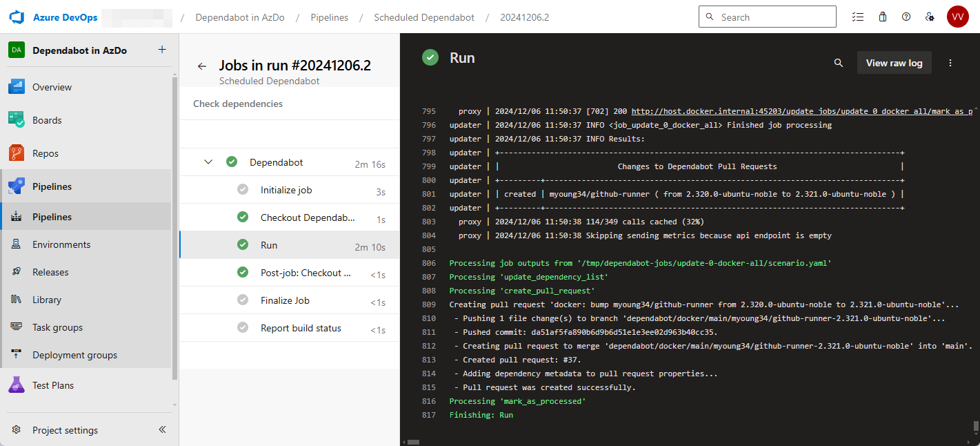Click Scheduled Dependabot breadcrumb link

point(424,17)
